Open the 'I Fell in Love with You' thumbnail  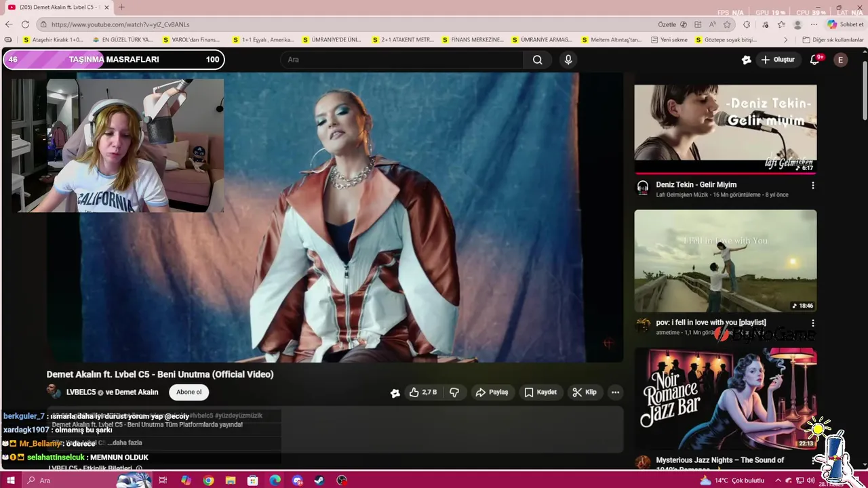click(725, 261)
